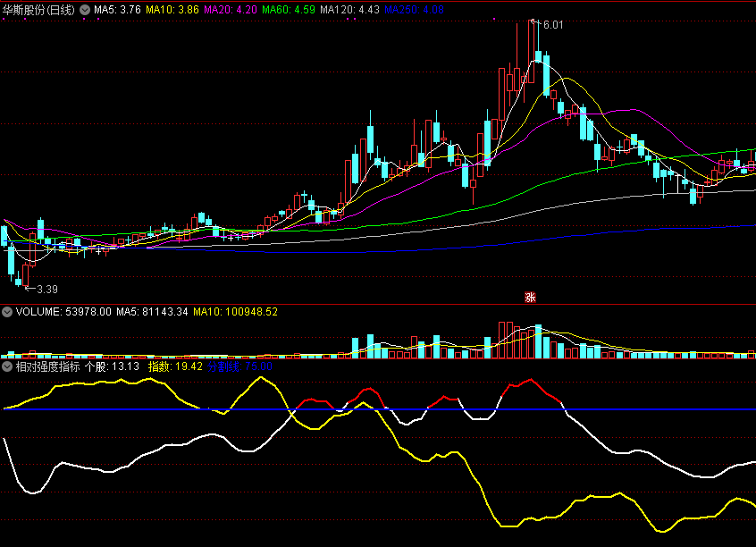Click the red 涨 marker icon
Screen dimensions: 756x547
(530, 297)
